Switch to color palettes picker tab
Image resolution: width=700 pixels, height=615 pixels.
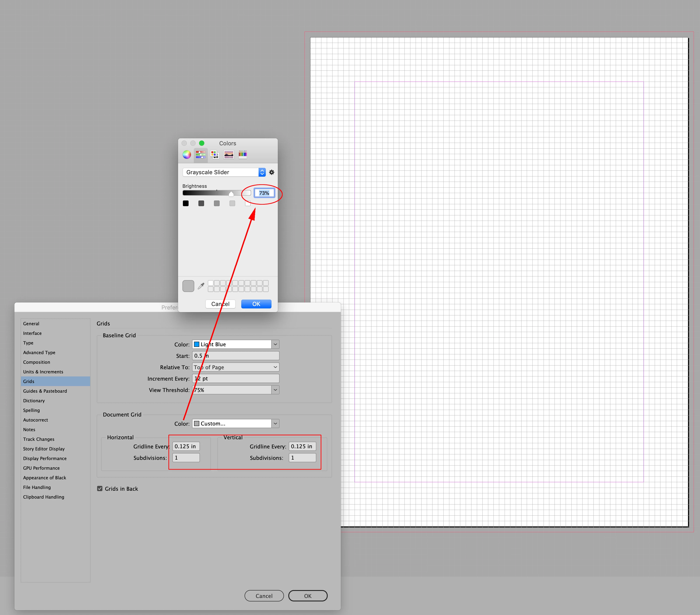click(215, 155)
